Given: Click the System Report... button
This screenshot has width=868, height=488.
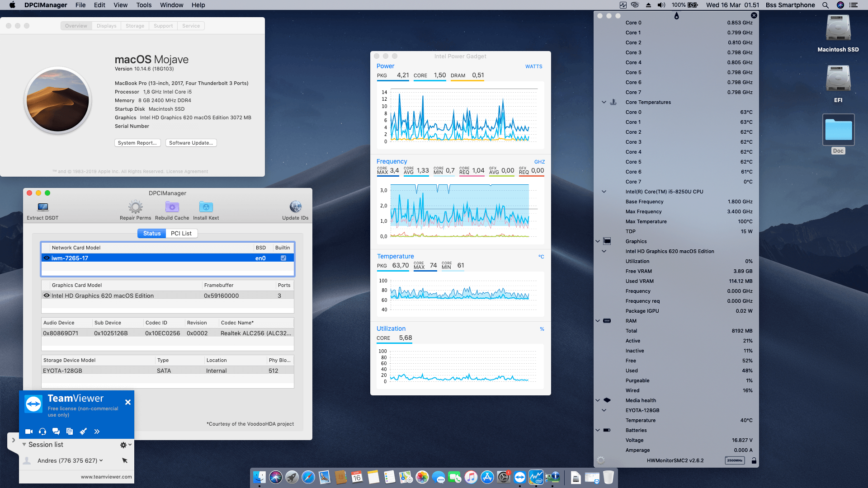Looking at the screenshot, I should [x=137, y=143].
